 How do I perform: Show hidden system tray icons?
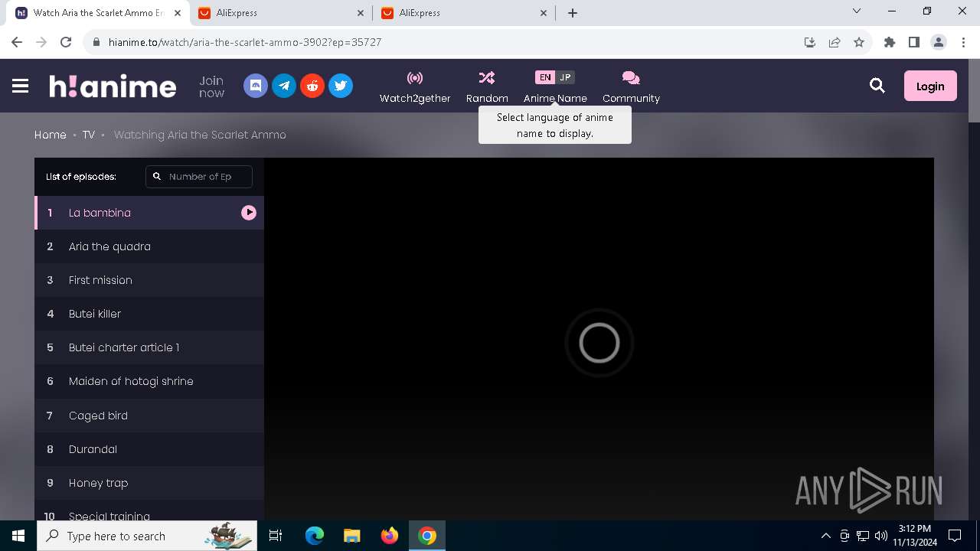(x=825, y=536)
